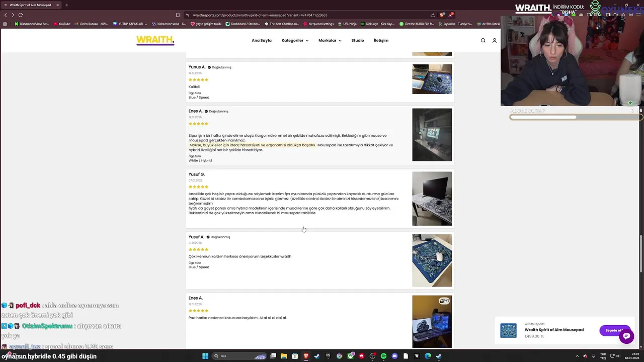Viewport: 644px width, 362px height.
Task: Open Discord from taskbar
Action: click(394, 356)
